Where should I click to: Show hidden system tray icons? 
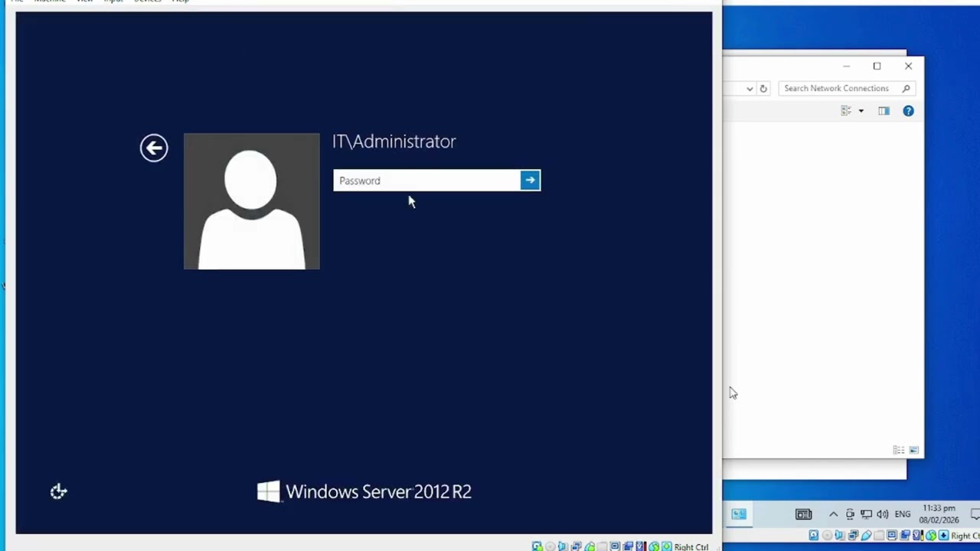click(x=834, y=514)
